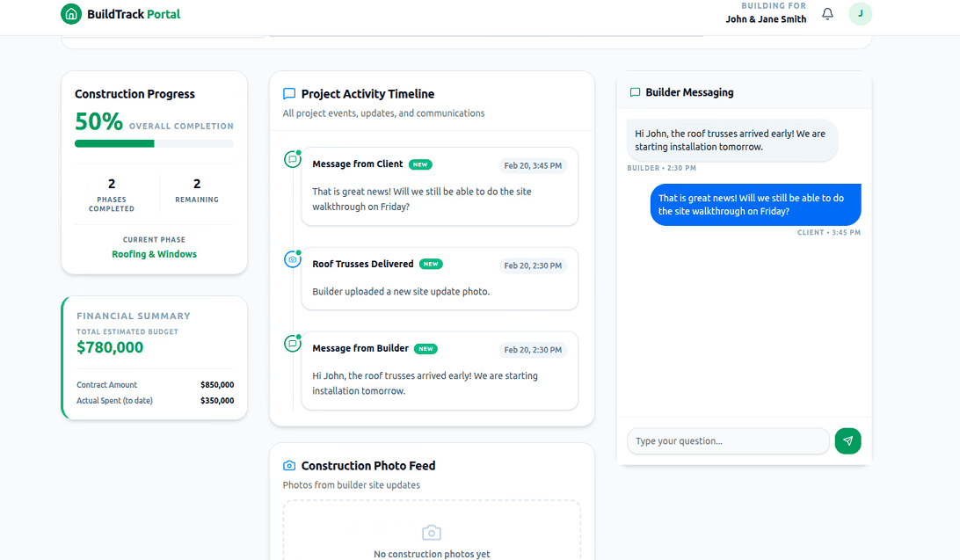
Task: Click the Message from Client timeline icon
Action: (x=293, y=159)
